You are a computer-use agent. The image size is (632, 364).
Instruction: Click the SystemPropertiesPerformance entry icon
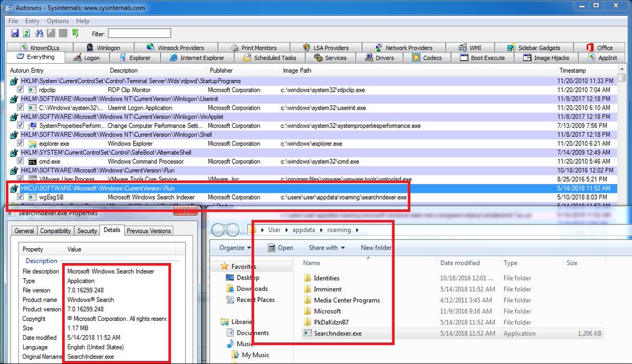coord(33,126)
